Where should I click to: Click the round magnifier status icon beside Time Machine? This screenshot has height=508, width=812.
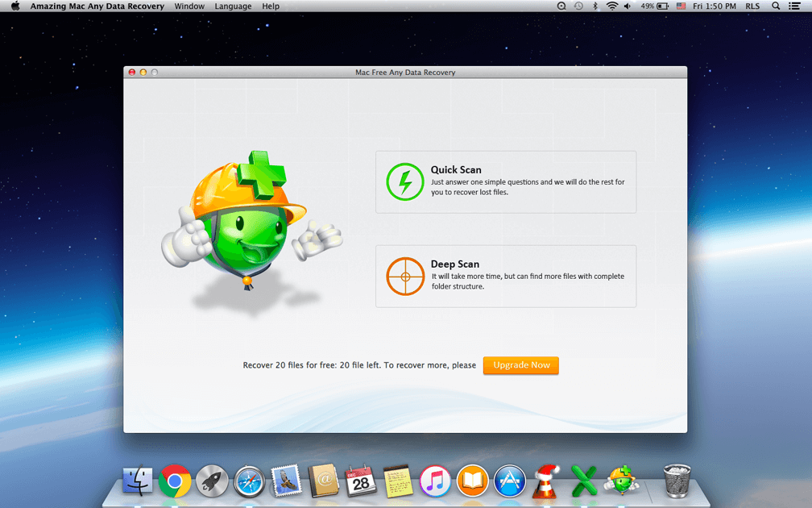pyautogui.click(x=561, y=6)
